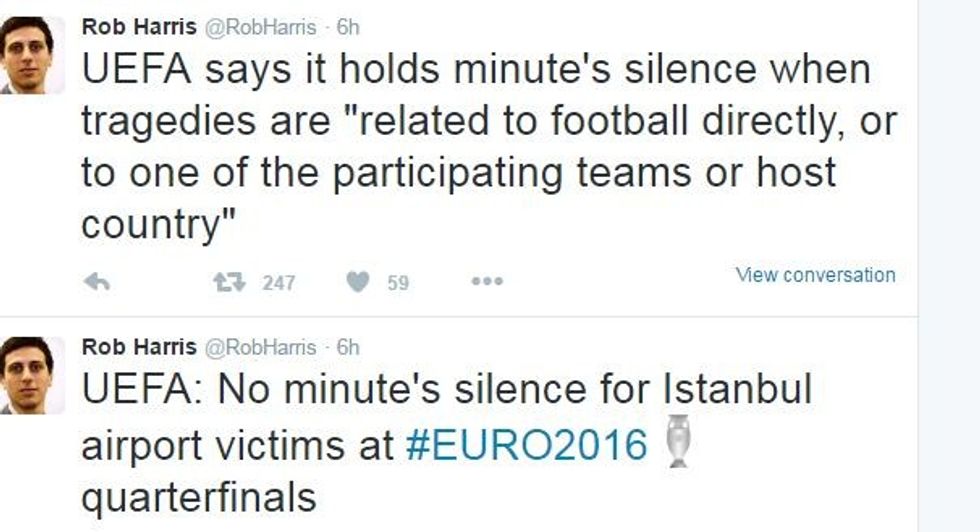Click Rob Harris avatar on first tweet
Image resolution: width=980 pixels, height=532 pixels.
coord(26,55)
